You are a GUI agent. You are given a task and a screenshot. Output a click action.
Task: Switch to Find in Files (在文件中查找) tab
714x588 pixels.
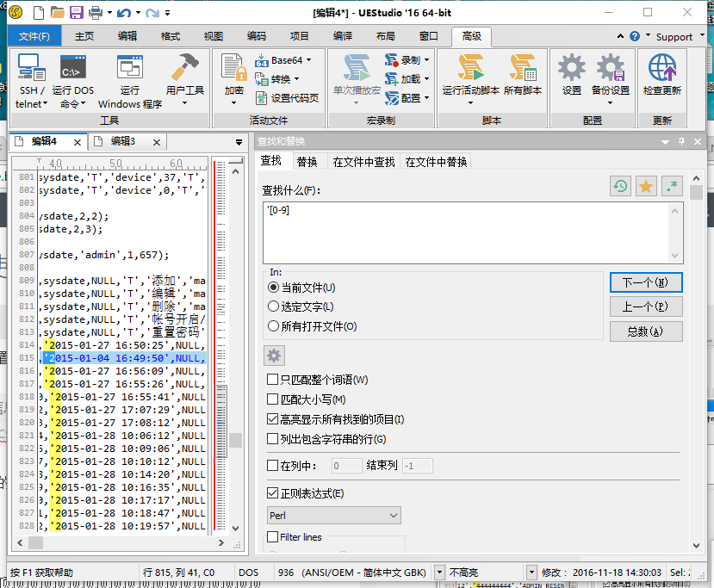point(363,162)
